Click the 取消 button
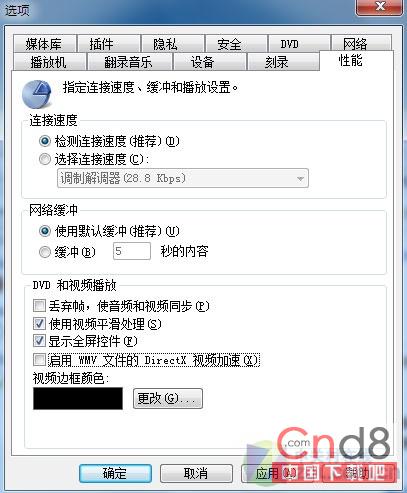The height and width of the screenshot is (493, 407). 196,473
